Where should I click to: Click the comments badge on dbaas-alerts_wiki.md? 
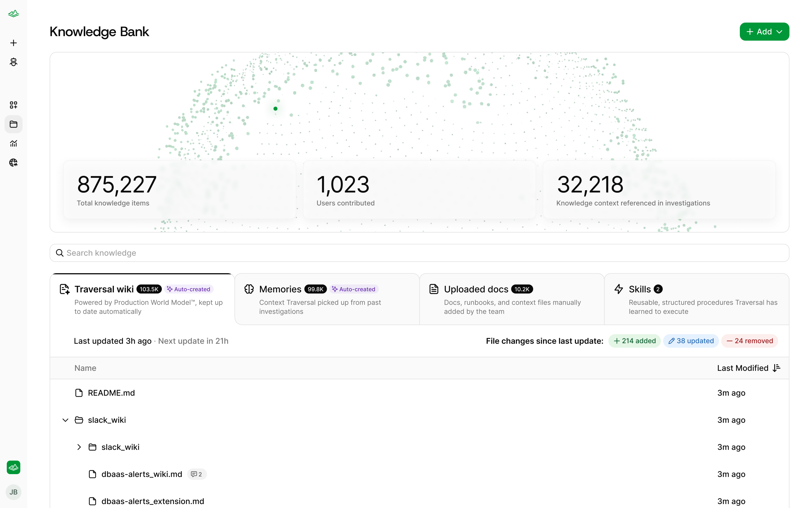pos(197,474)
